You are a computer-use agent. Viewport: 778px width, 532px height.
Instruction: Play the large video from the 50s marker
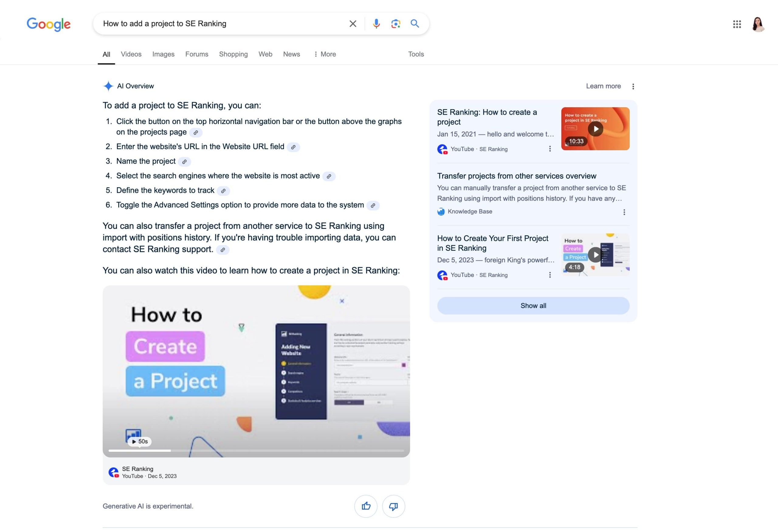pyautogui.click(x=139, y=442)
